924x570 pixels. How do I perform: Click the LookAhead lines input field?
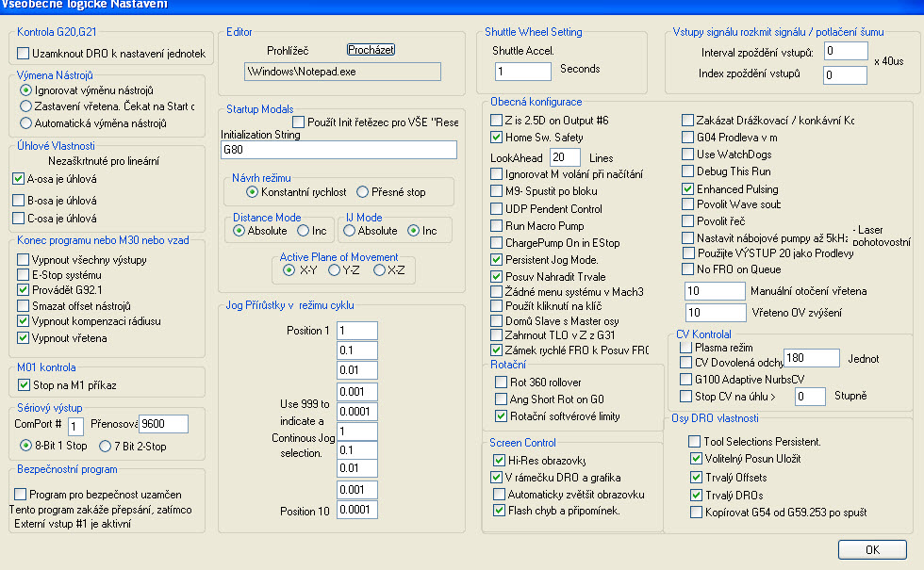[x=565, y=156]
